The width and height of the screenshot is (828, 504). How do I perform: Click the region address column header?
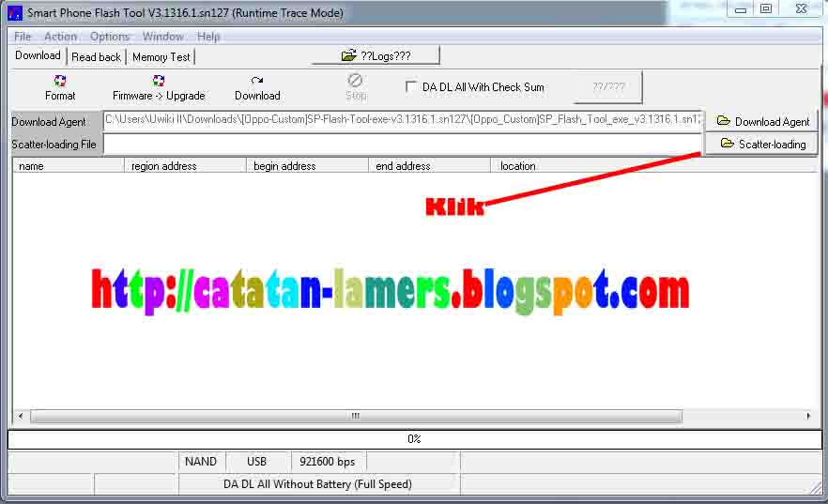pyautogui.click(x=185, y=166)
